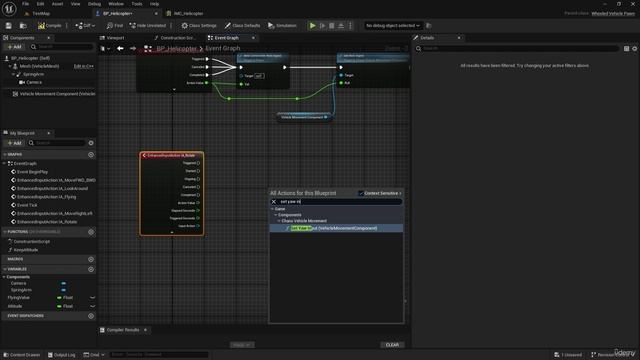The image size is (640, 360).
Task: Add a new macro with the Macros plus icon
Action: (x=91, y=259)
